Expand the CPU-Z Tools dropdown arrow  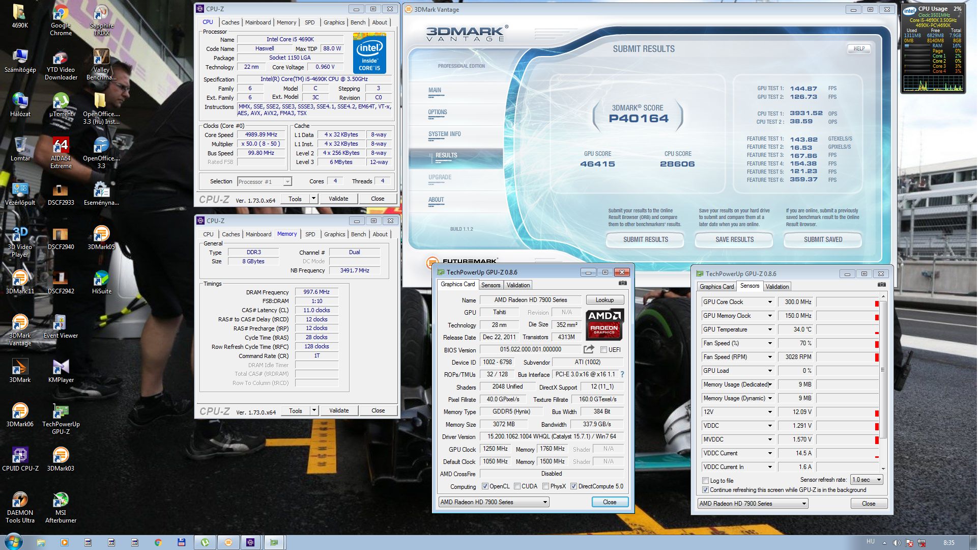(x=314, y=199)
